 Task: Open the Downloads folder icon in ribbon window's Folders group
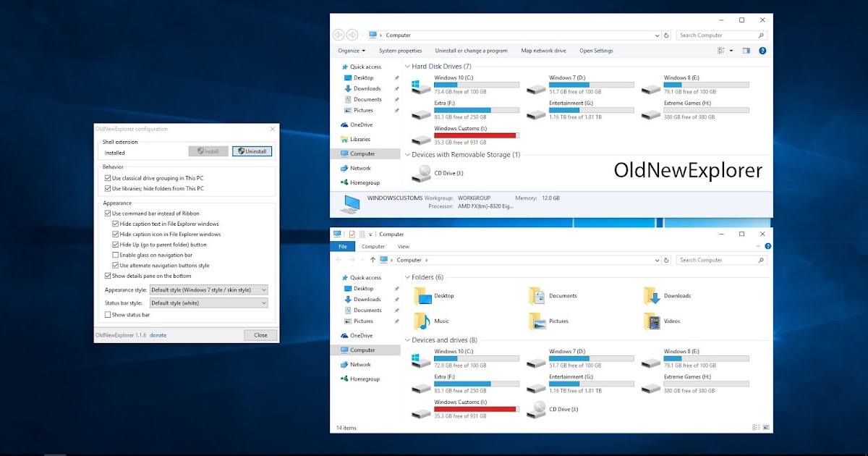point(652,295)
